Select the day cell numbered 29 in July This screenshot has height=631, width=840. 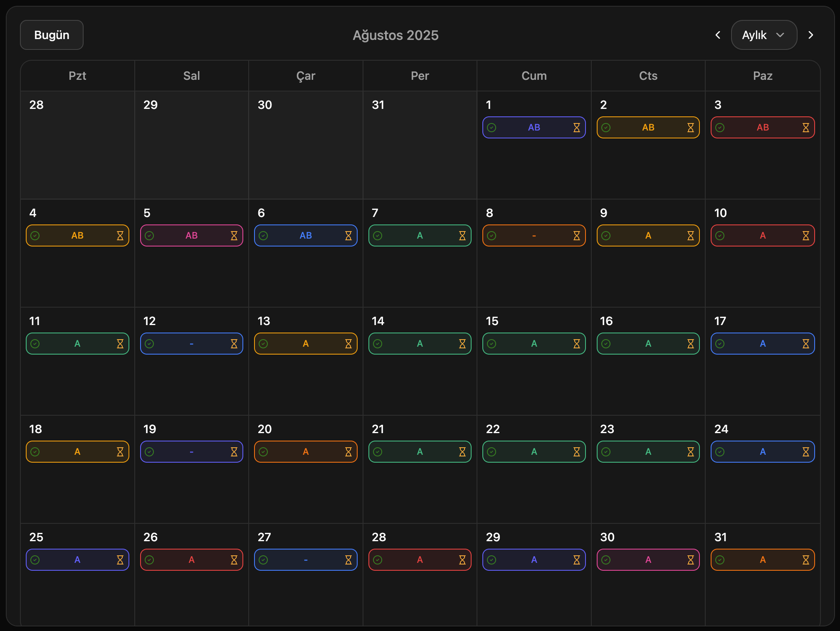pyautogui.click(x=192, y=145)
